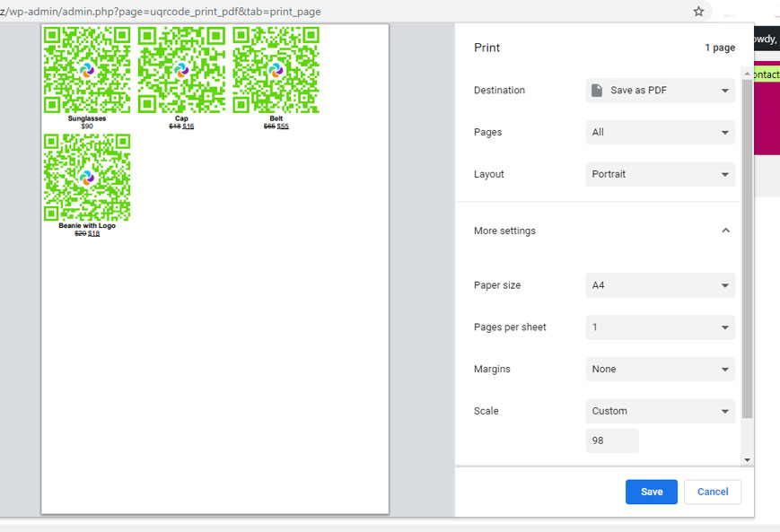Change the Margins dropdown set to None
780x532 pixels.
tap(660, 369)
